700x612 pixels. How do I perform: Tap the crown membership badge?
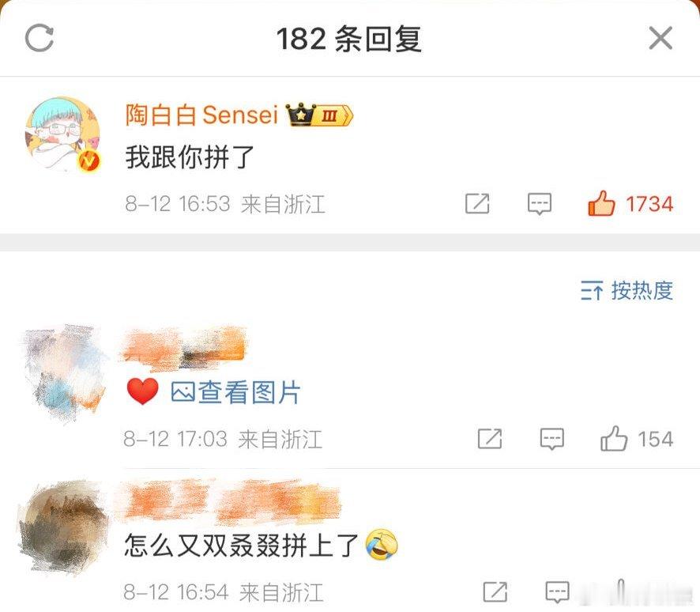coord(319,115)
